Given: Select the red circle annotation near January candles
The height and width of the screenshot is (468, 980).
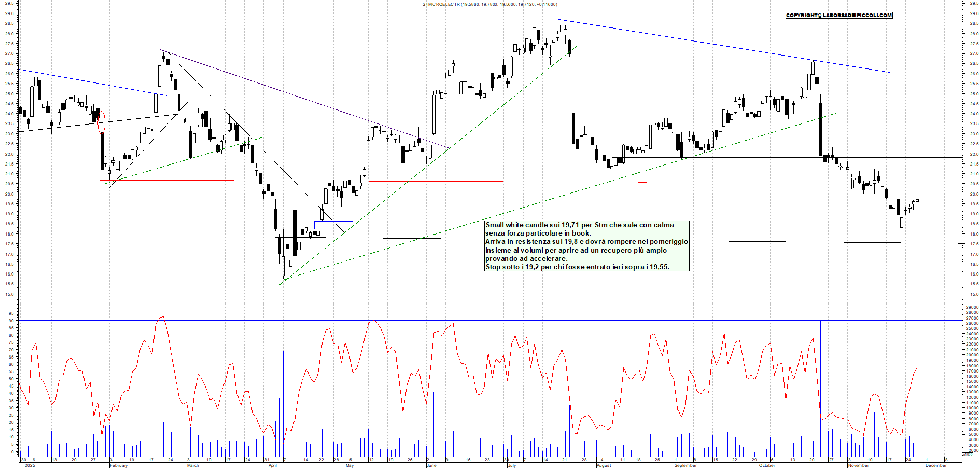Looking at the screenshot, I should [102, 123].
